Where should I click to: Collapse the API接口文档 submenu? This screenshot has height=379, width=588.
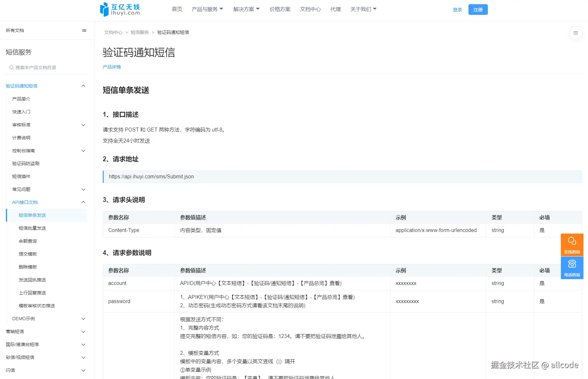pos(83,202)
